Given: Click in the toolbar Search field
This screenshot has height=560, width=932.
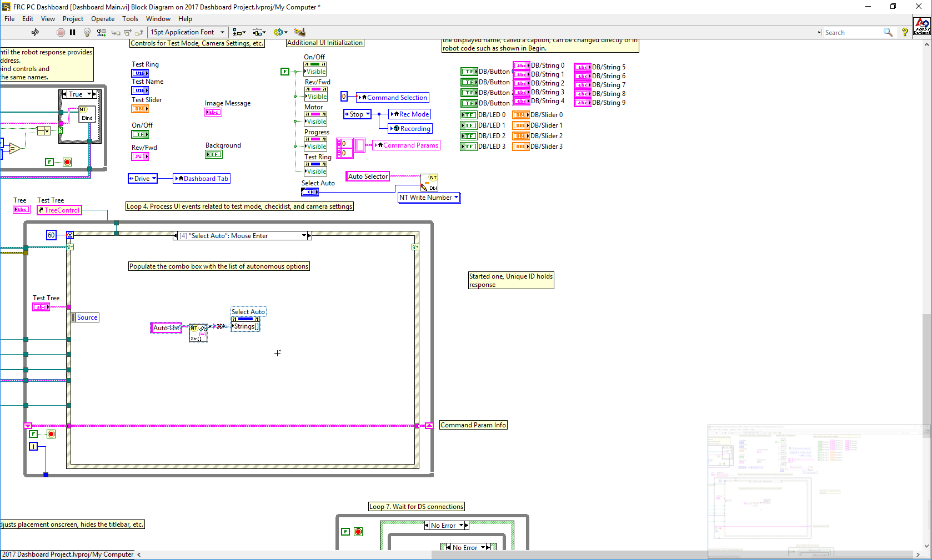Looking at the screenshot, I should [853, 33].
